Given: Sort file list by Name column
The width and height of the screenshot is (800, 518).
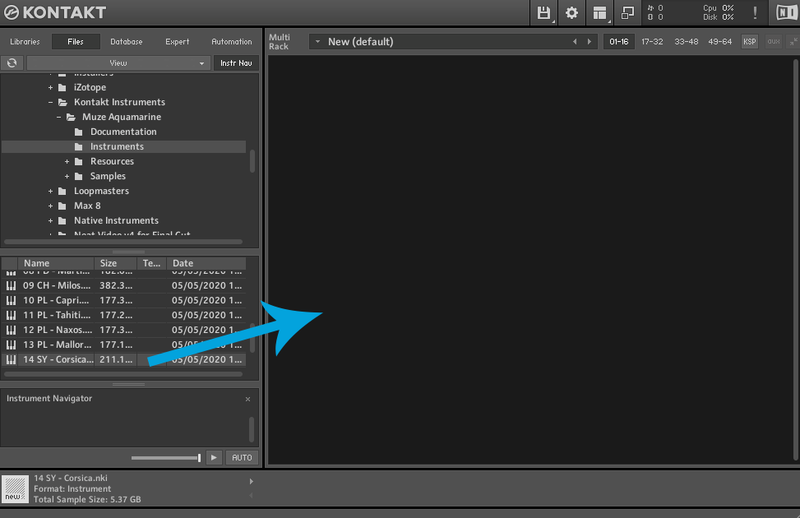Looking at the screenshot, I should click(x=56, y=263).
